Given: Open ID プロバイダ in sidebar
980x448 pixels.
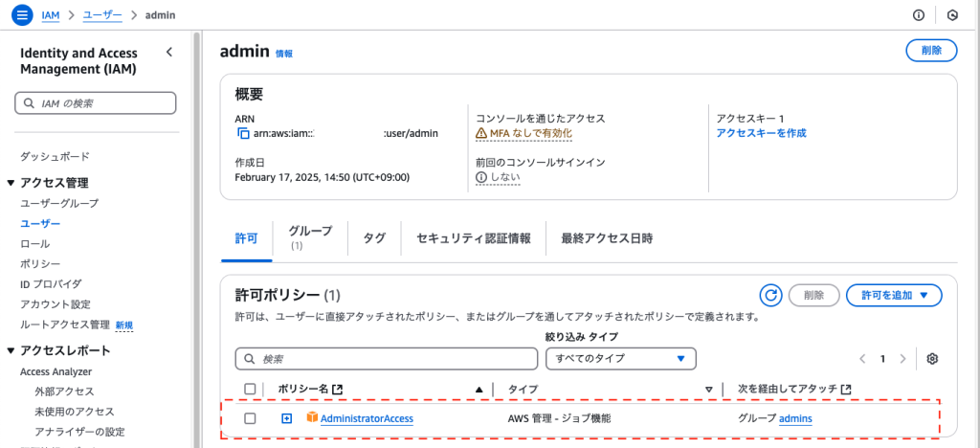Looking at the screenshot, I should tap(51, 283).
